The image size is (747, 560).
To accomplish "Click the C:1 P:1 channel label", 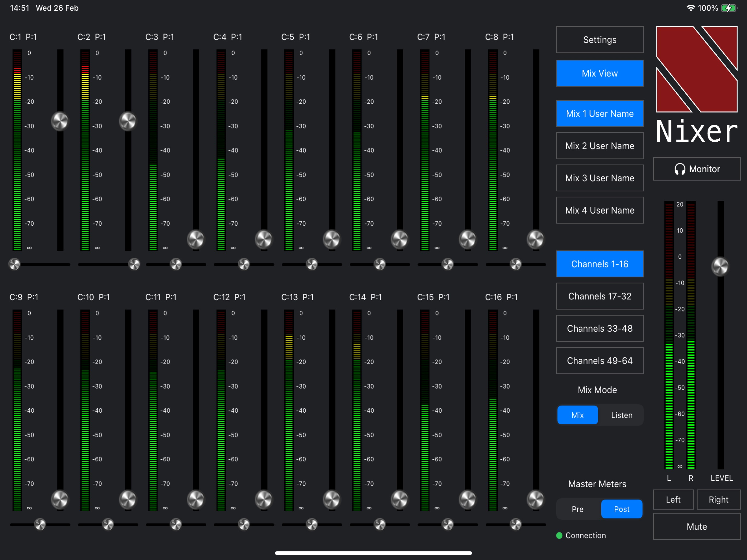I will click(23, 37).
